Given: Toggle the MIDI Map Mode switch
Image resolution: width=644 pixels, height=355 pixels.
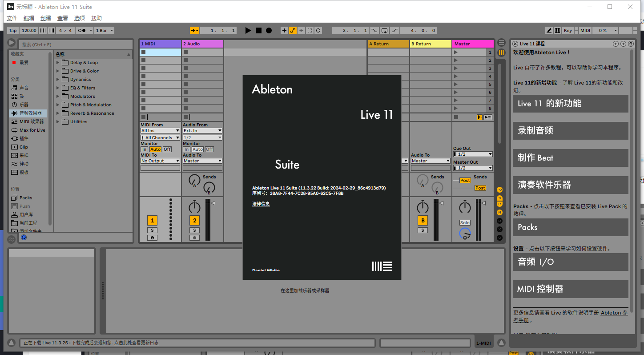Looking at the screenshot, I should tap(585, 31).
